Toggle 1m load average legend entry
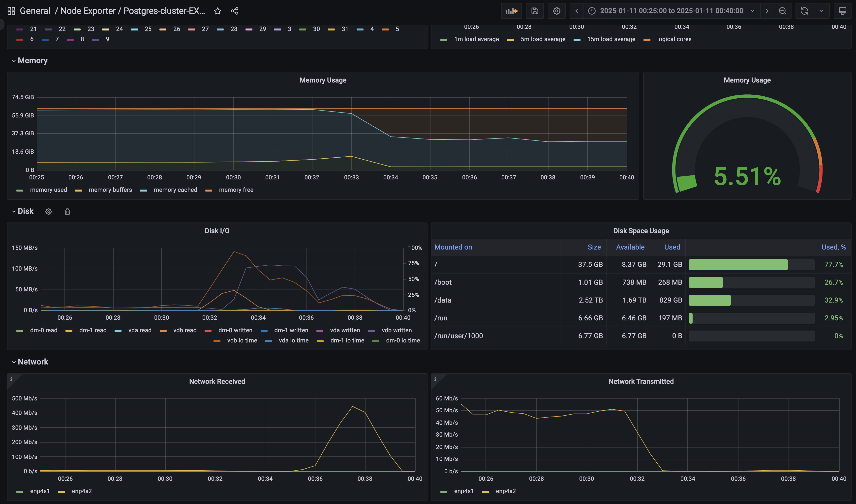 coord(476,39)
